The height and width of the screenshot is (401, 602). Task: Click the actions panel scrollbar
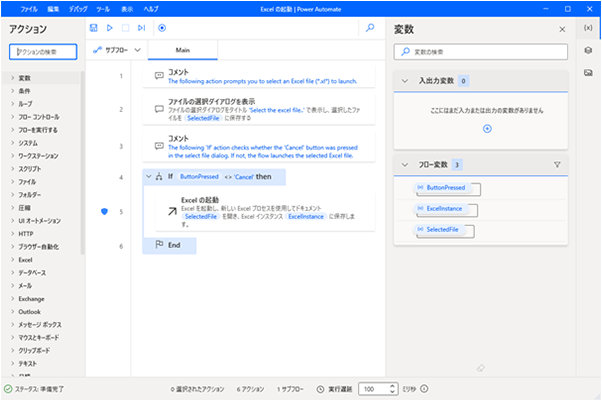point(82,162)
